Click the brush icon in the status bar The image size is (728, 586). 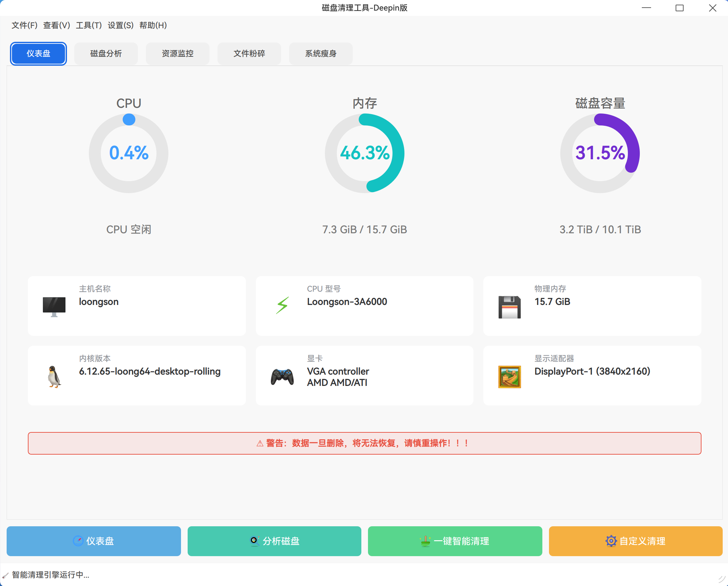[x=5, y=575]
